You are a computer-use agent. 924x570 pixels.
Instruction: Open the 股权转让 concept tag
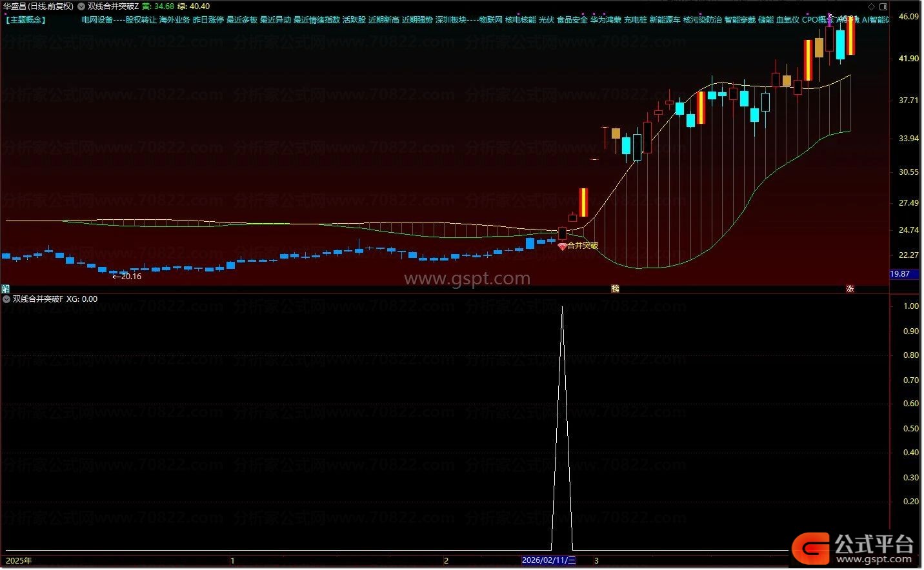[x=141, y=20]
